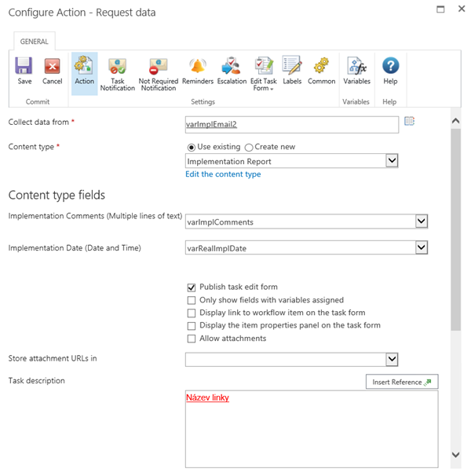Uncheck Publish task edit form
The height and width of the screenshot is (476, 471).
[192, 287]
